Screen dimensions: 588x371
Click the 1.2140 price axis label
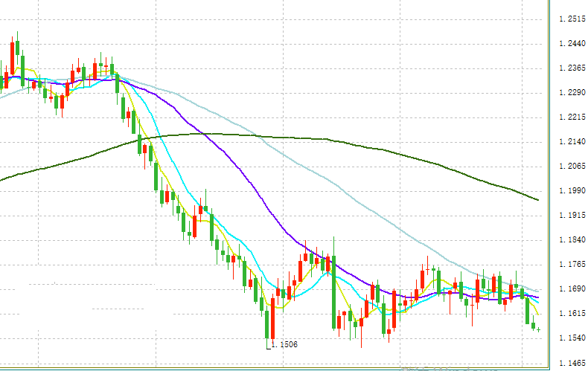(572, 142)
